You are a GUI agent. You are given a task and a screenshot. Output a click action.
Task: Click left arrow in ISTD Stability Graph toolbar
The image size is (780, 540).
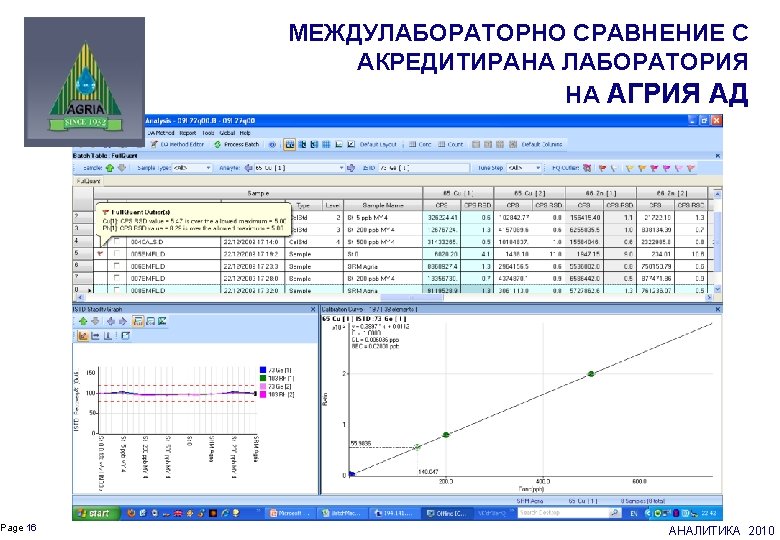coord(110,321)
